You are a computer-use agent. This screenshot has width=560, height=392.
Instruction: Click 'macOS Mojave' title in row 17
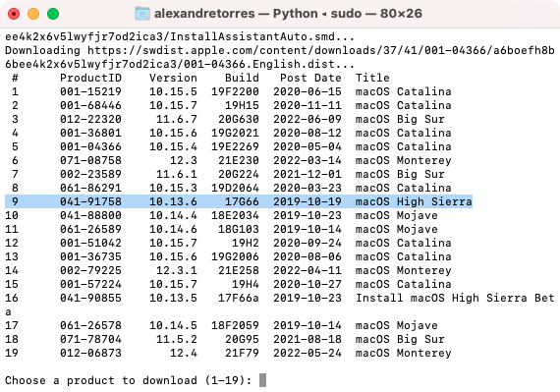[x=397, y=325]
